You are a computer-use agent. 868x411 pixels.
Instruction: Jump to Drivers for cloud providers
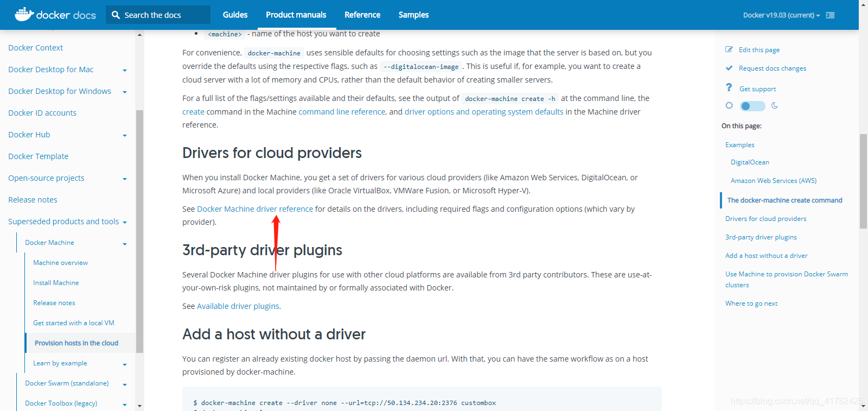pyautogui.click(x=766, y=219)
